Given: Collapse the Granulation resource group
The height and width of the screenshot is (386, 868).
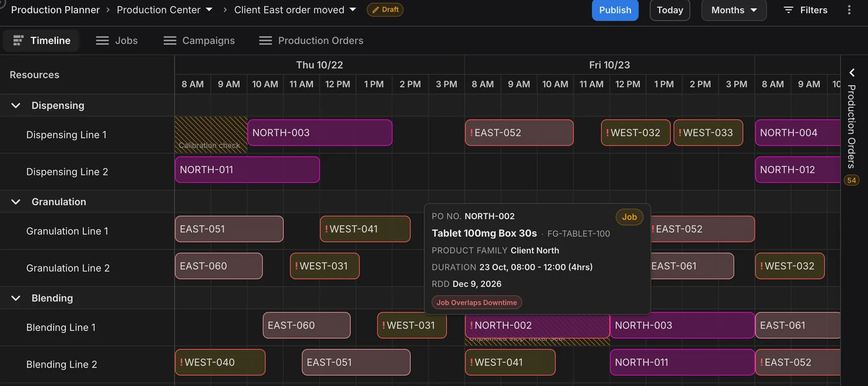Looking at the screenshot, I should pos(15,202).
